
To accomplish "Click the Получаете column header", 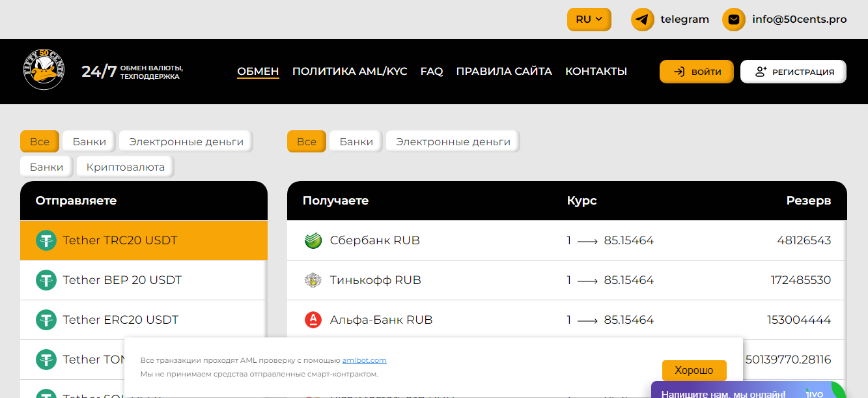I will 335,201.
